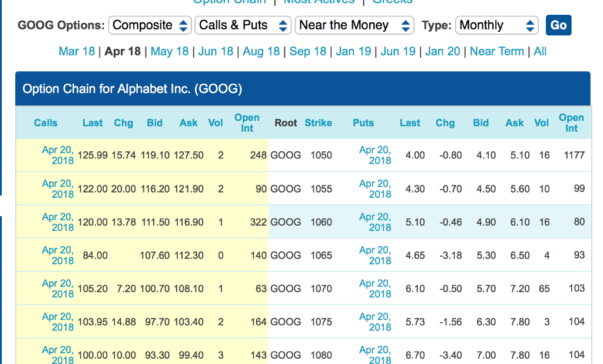Select the Mar 18 expiration link
This screenshot has height=364, width=603.
tap(77, 52)
